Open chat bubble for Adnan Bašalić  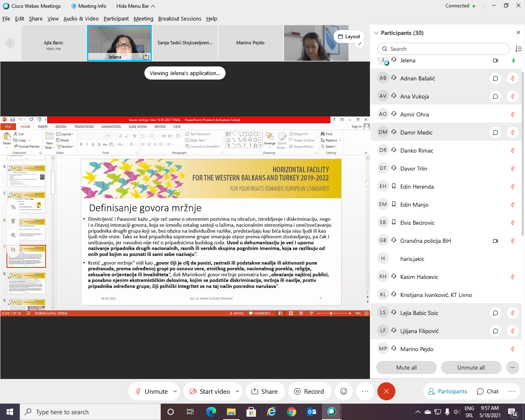point(495,78)
